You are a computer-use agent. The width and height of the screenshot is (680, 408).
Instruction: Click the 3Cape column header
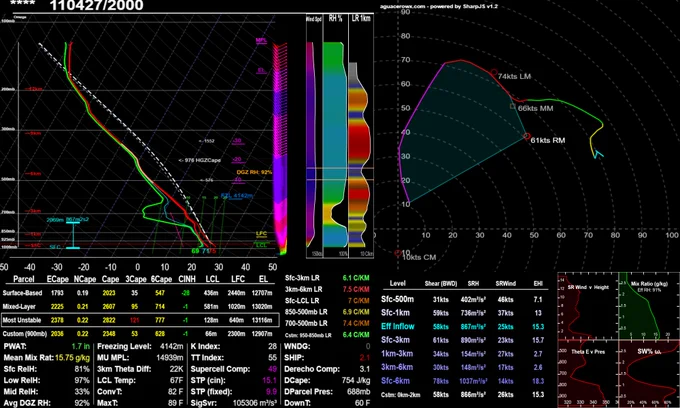135,280
